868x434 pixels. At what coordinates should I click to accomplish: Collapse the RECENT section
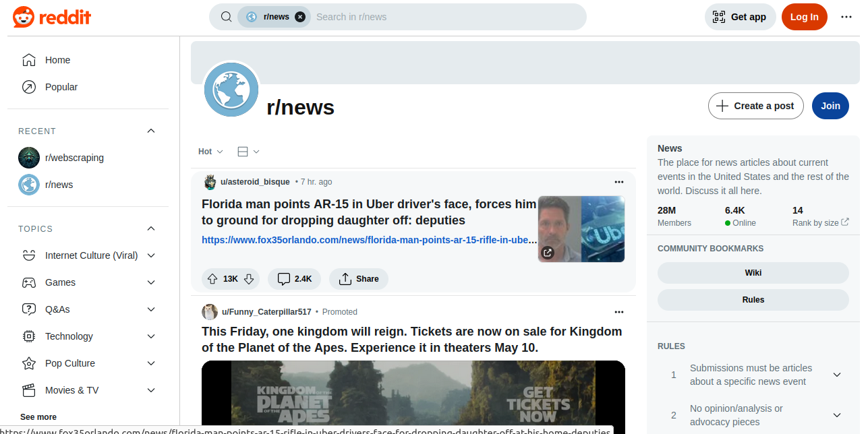pyautogui.click(x=151, y=131)
